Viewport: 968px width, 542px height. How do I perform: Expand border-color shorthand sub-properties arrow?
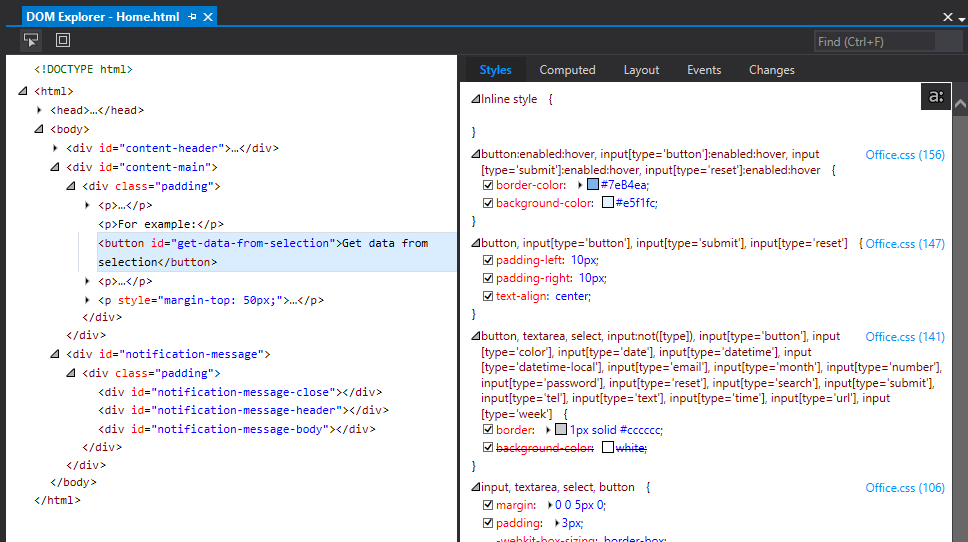pos(580,185)
